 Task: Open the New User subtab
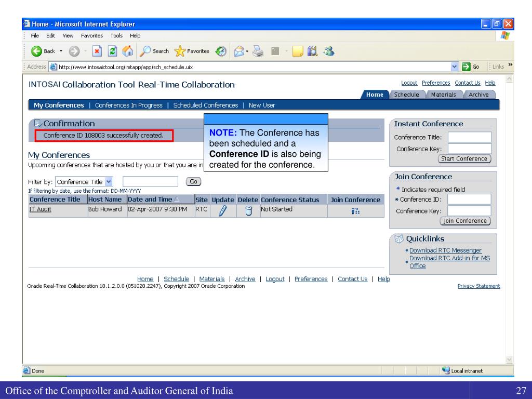(x=262, y=105)
